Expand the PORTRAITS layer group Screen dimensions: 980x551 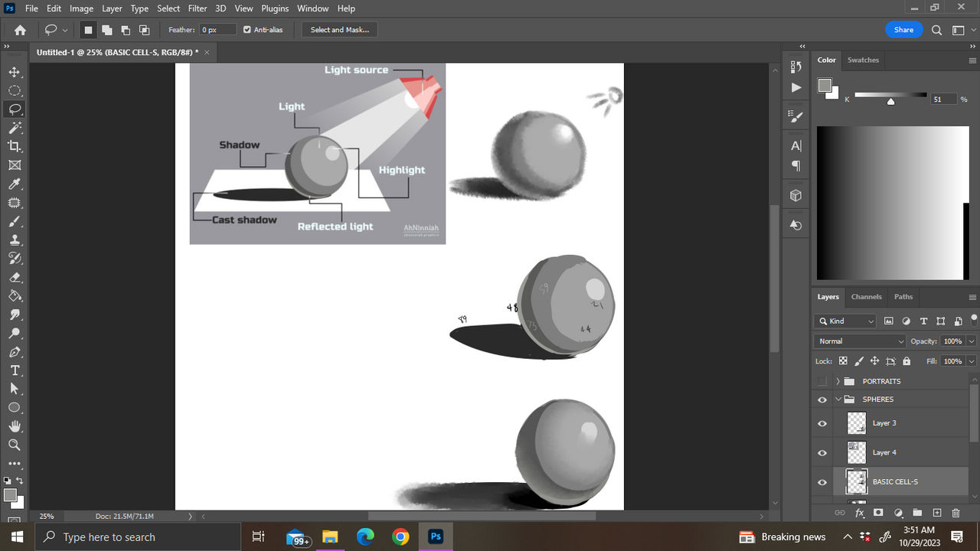click(837, 380)
